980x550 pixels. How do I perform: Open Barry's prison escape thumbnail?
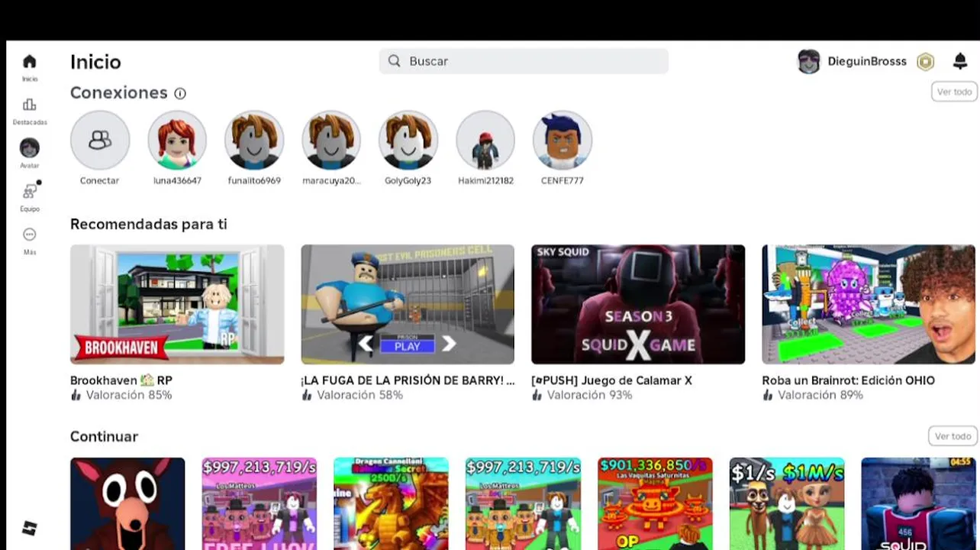(408, 304)
